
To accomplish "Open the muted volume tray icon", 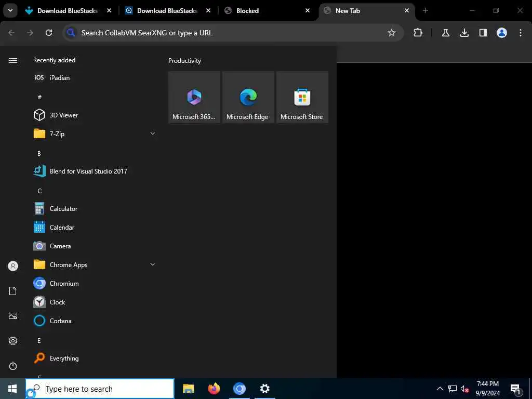I will (x=464, y=389).
